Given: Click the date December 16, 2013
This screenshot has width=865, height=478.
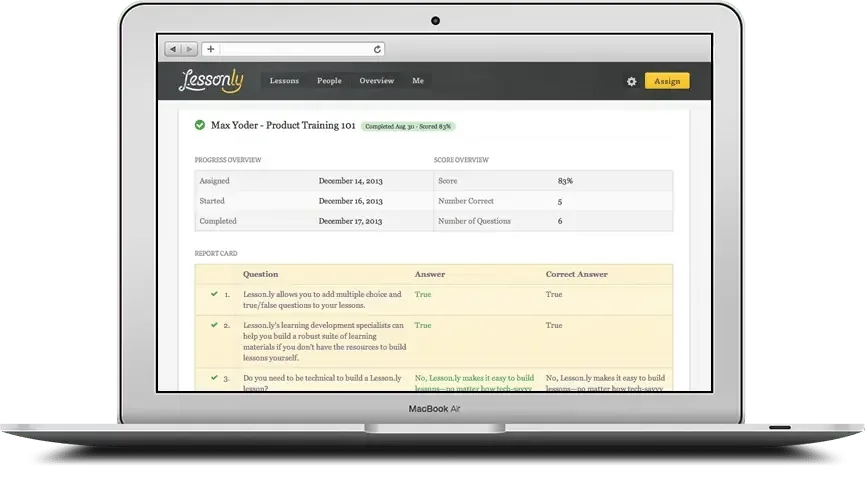Looking at the screenshot, I should coord(351,201).
